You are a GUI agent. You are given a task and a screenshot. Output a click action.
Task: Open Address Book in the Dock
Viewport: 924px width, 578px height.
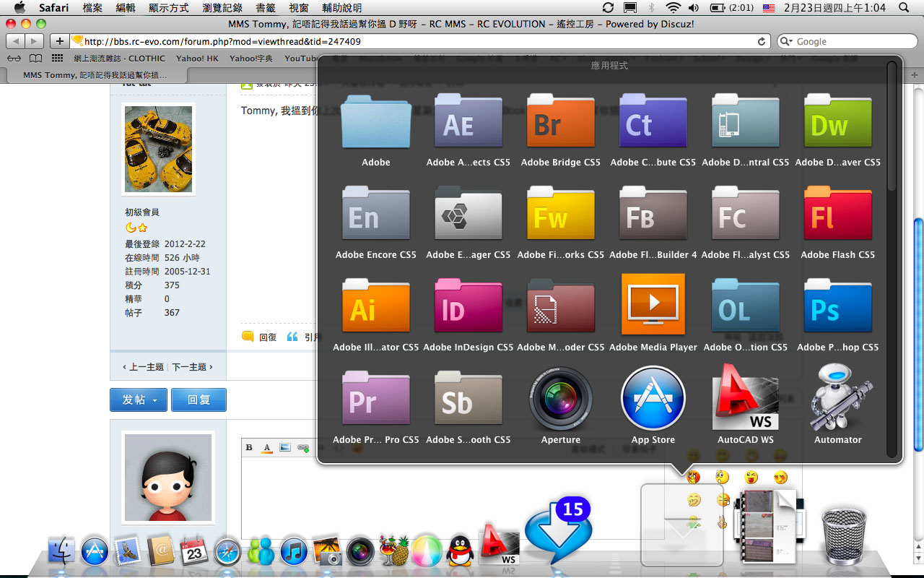(x=161, y=551)
